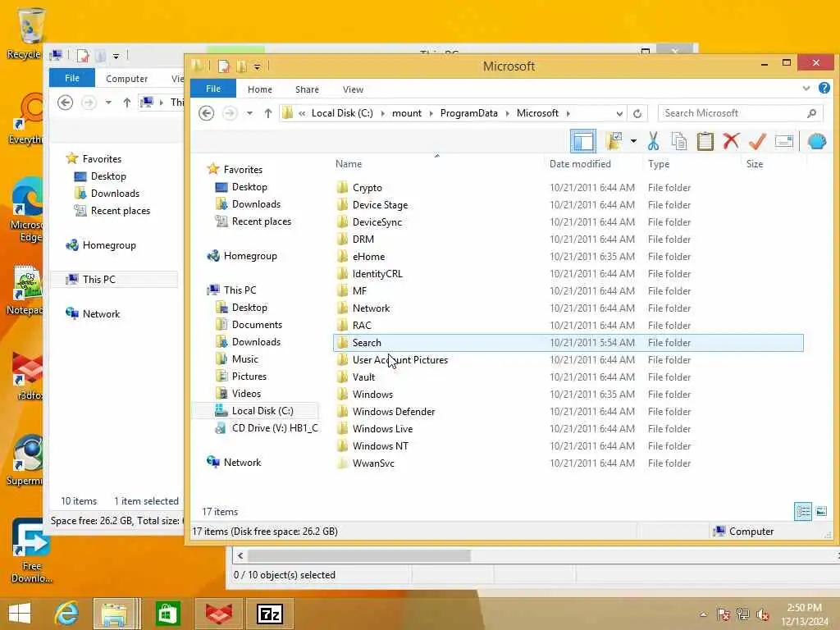Open 7-Zip from taskbar
Screen dimensions: 840x630
click(270, 614)
